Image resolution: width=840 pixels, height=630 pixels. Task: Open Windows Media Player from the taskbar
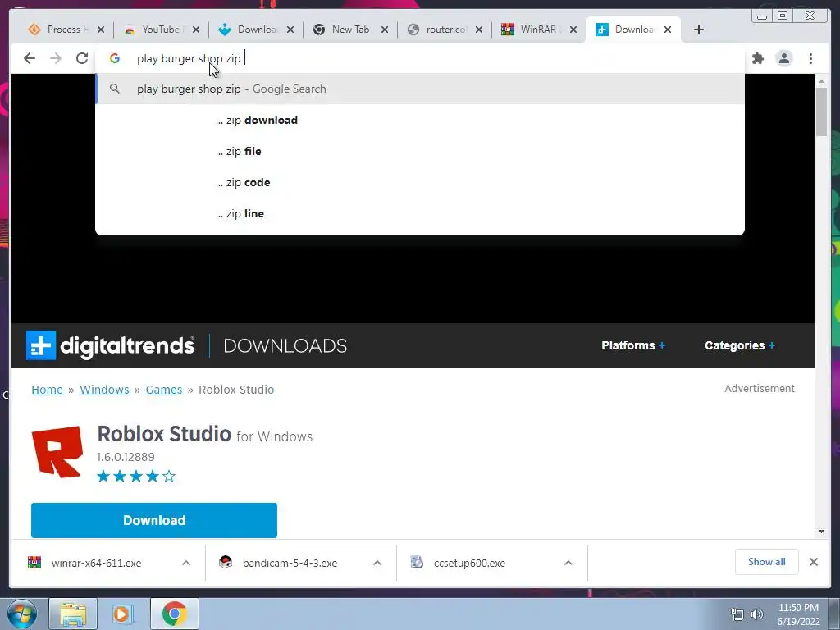tap(121, 614)
